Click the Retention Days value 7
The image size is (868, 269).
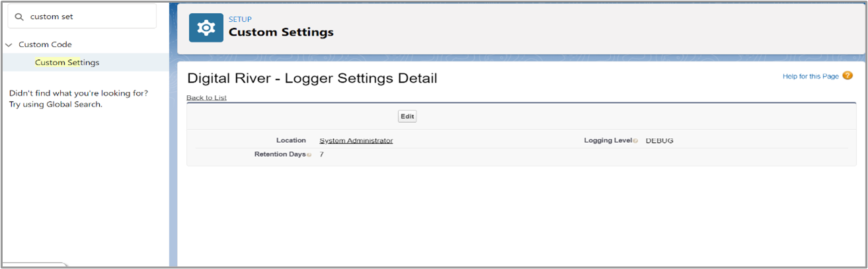pos(321,155)
